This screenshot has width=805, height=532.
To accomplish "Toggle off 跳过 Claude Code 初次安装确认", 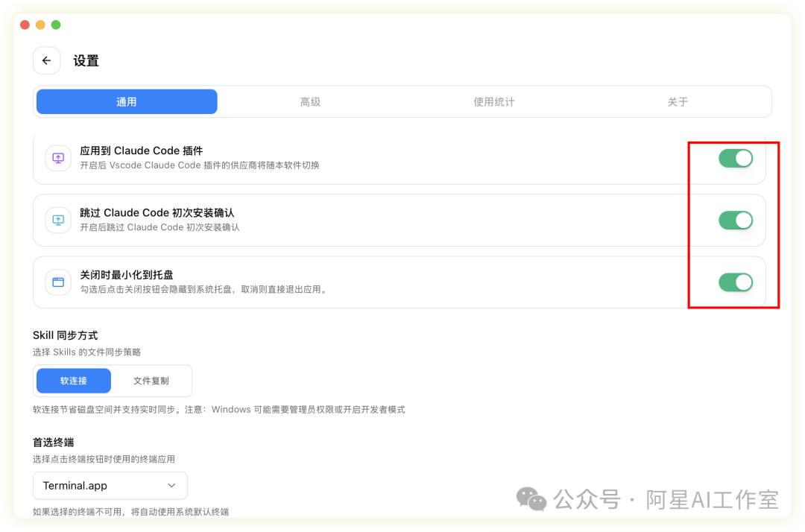I will click(x=735, y=220).
